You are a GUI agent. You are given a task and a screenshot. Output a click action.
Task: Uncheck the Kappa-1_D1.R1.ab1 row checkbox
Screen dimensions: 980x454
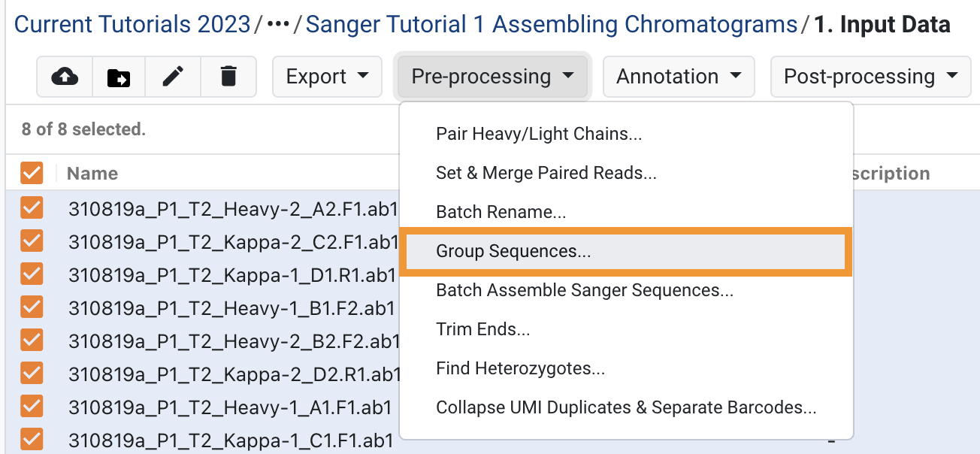pos(32,274)
